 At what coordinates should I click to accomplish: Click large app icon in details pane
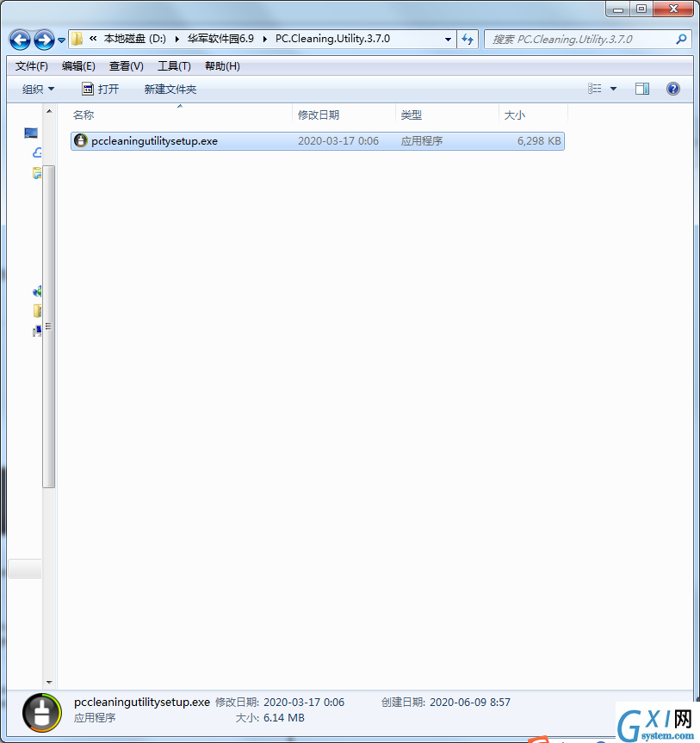coord(41,713)
